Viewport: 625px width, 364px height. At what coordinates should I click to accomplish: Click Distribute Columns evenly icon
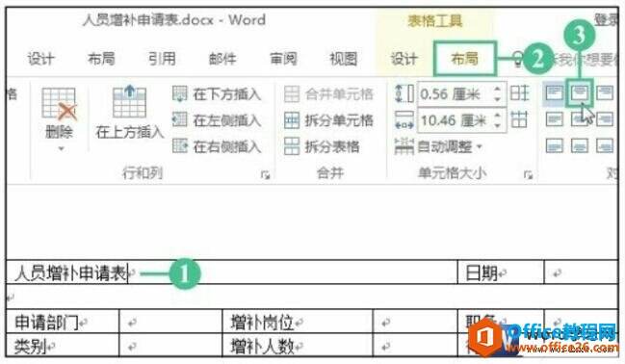point(519,119)
